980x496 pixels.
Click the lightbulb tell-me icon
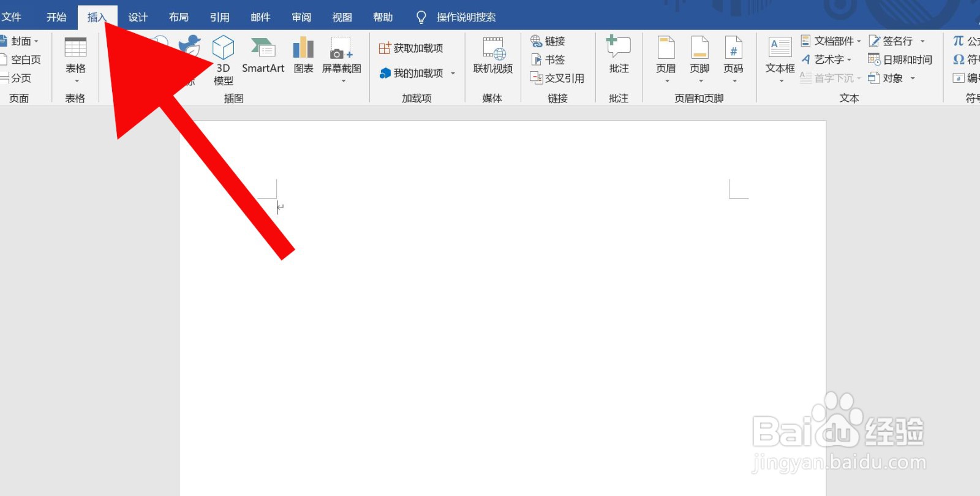pyautogui.click(x=421, y=17)
